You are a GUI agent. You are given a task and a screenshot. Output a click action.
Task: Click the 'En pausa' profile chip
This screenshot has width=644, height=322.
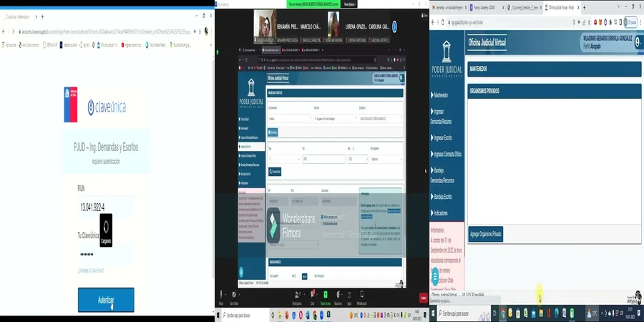630,22
